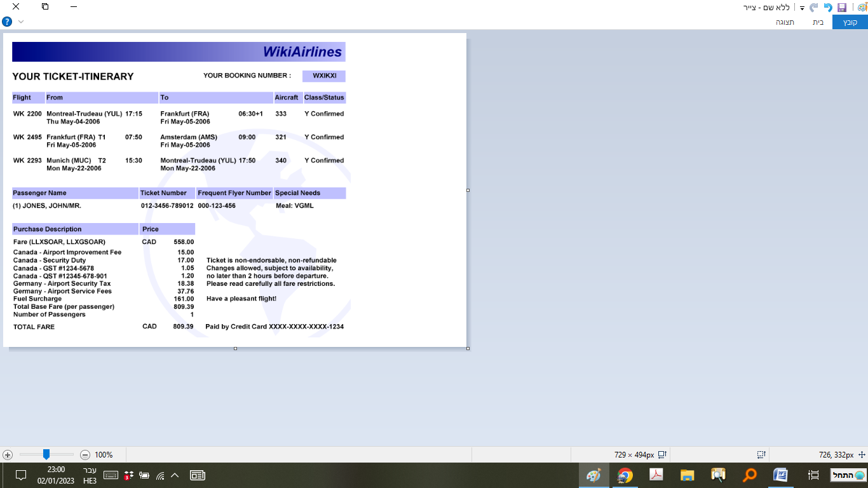Click the Amsterdam (AMS) destination text
This screenshot has width=868, height=488.
tap(189, 137)
